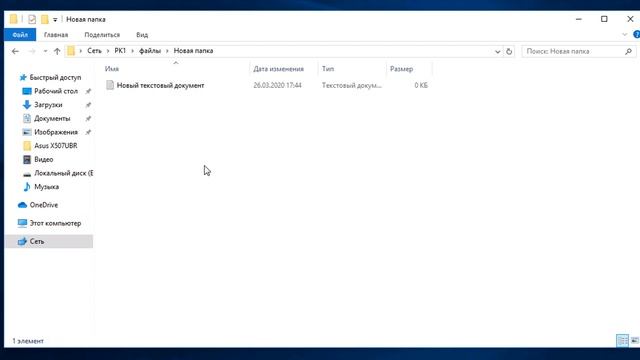
Task: Open the Help question mark icon
Action: pyautogui.click(x=636, y=35)
